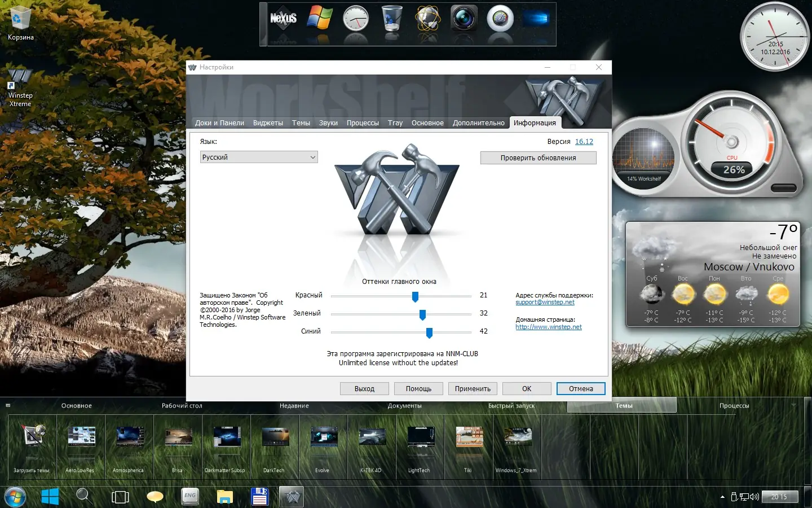This screenshot has width=812, height=508.
Task: Open the Быстрый запуск shelf tab
Action: pos(511,406)
